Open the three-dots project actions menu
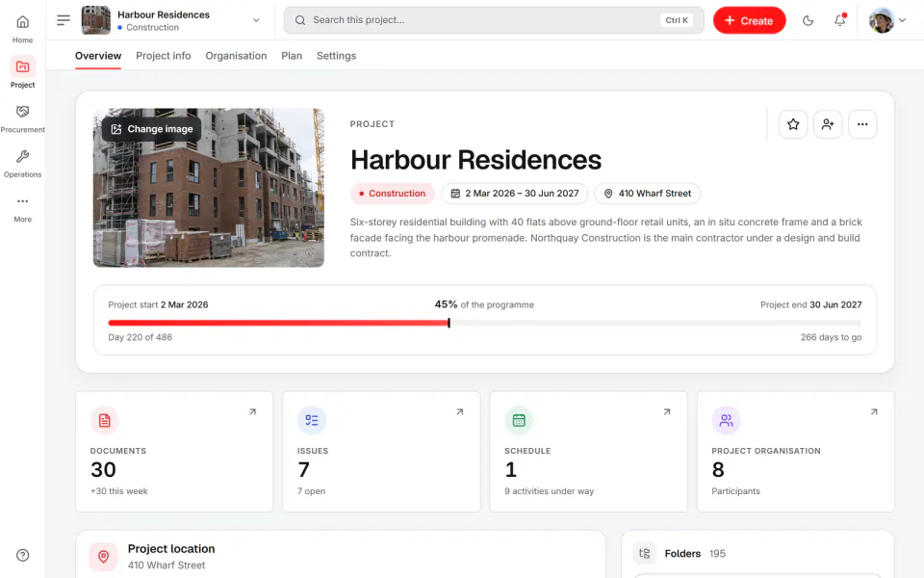The image size is (924, 578). [x=862, y=124]
